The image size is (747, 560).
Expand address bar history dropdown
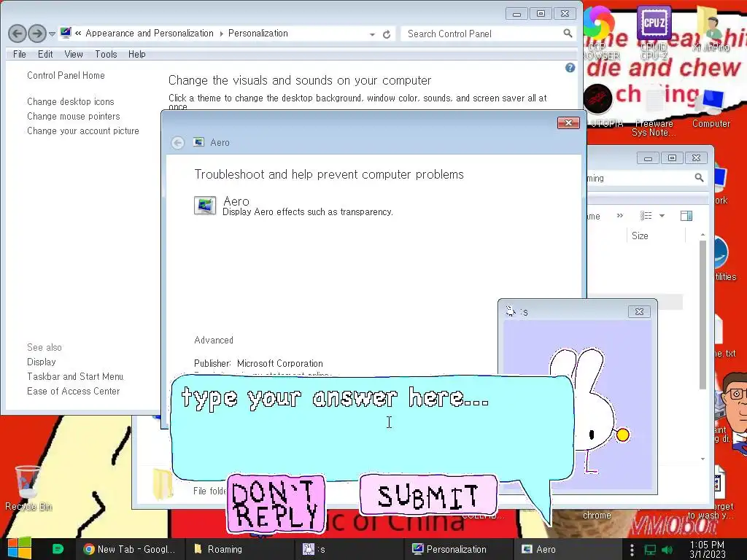(372, 34)
